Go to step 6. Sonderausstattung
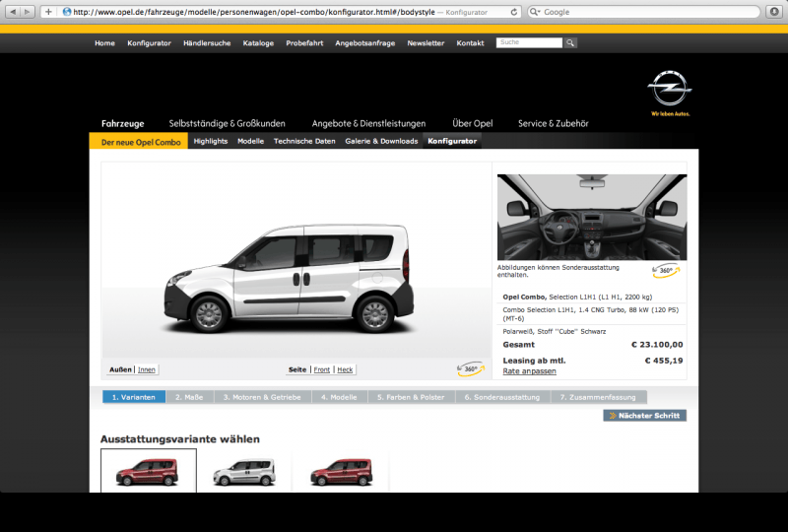Viewport: 788px width, 532px height. [502, 397]
